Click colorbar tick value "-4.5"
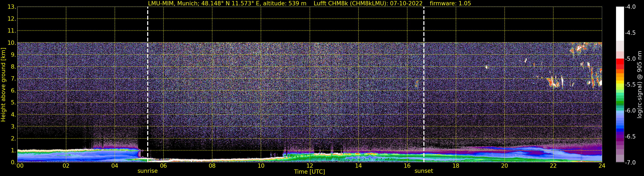Image resolution: width=644 pixels, height=176 pixels. [x=630, y=33]
